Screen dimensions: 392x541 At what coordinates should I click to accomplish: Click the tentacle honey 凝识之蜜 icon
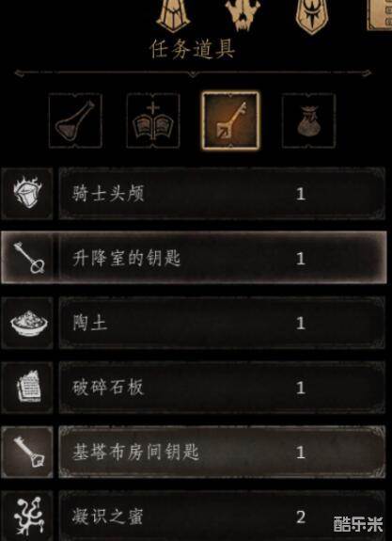27,517
